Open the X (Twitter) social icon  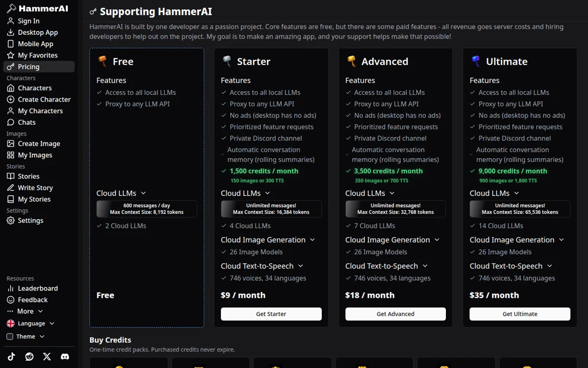(x=47, y=357)
